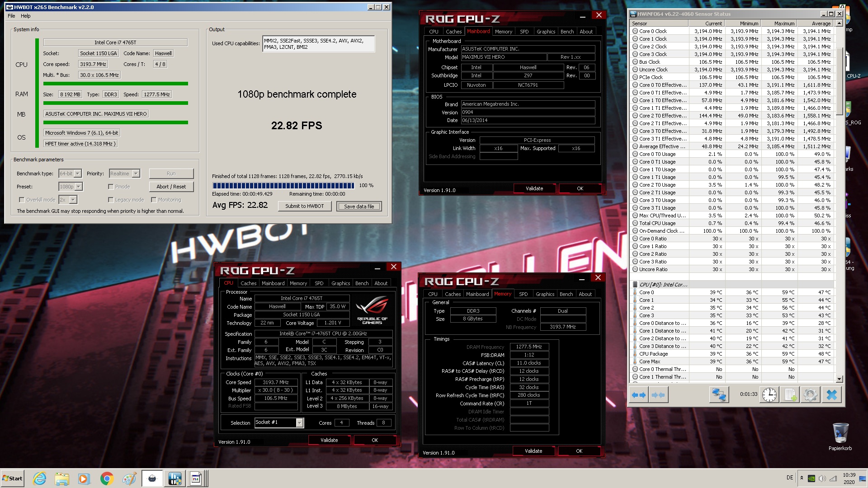Screen dimensions: 868x488
Task: Open Graphics tab in Mainboard CPU-Z window
Action: coord(546,32)
